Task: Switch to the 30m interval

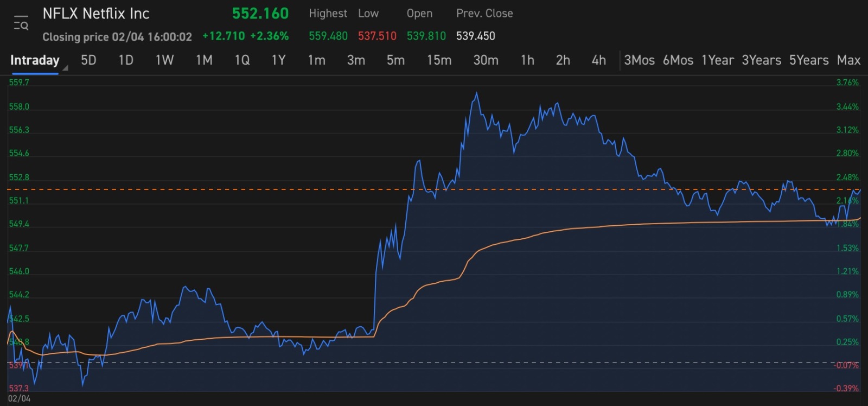Action: [x=486, y=60]
